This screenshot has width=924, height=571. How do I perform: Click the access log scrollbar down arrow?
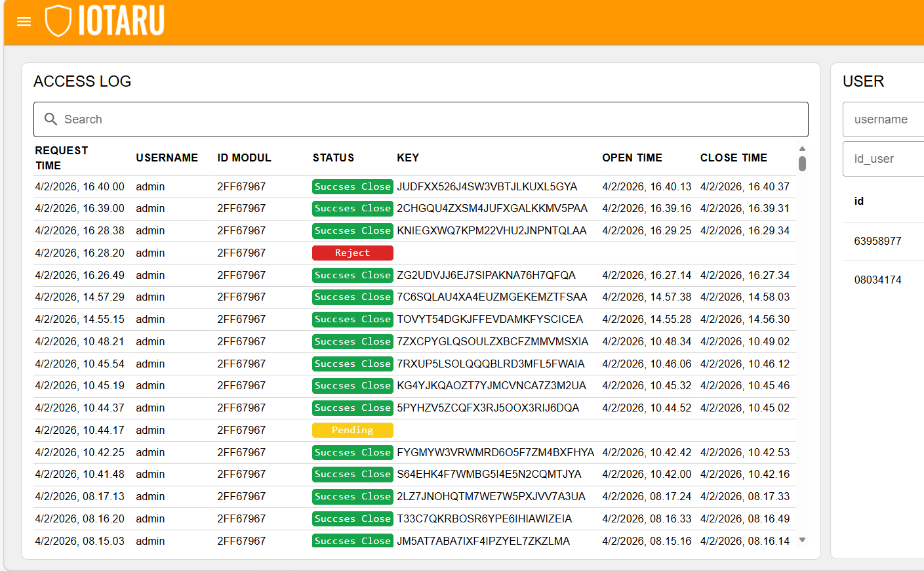tap(802, 540)
